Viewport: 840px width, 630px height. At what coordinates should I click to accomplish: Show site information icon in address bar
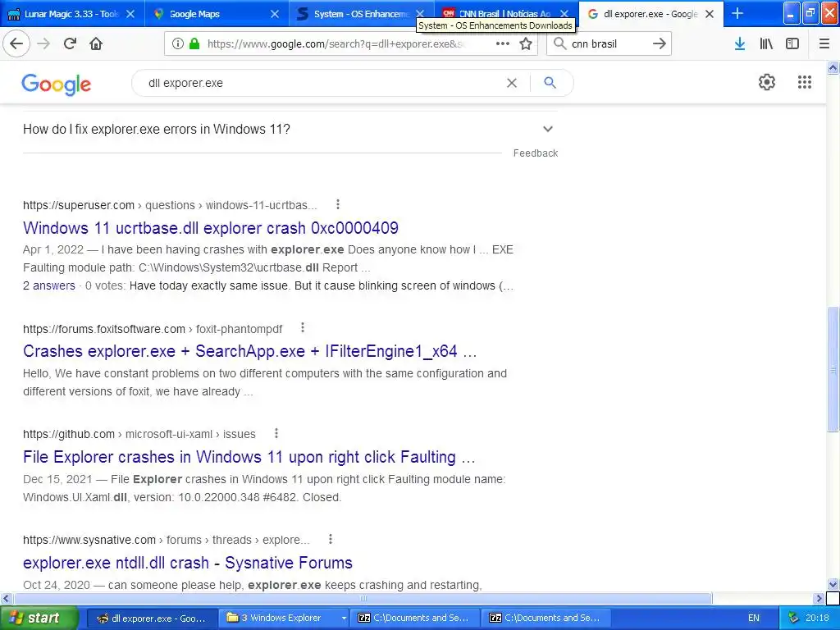click(178, 44)
